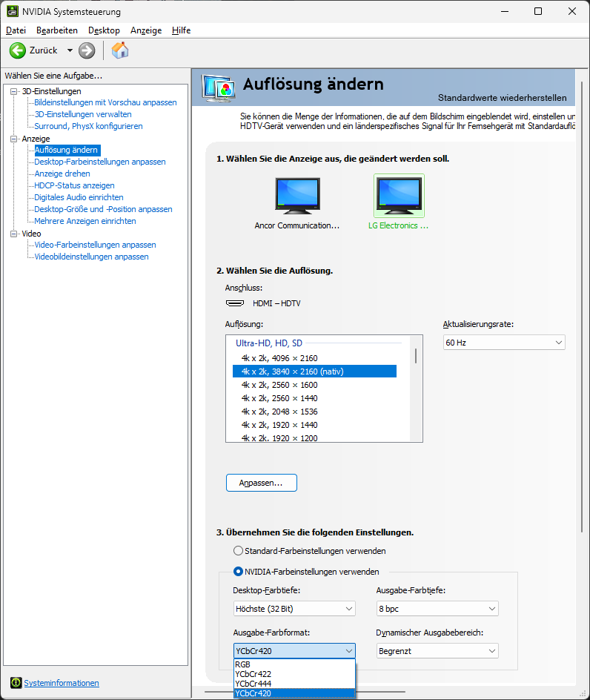Image resolution: width=590 pixels, height=700 pixels.
Task: Open the Hilfe menu
Action: click(181, 30)
